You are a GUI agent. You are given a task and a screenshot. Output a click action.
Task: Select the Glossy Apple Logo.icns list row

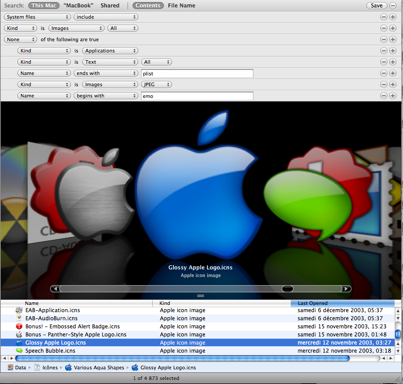pyautogui.click(x=198, y=343)
